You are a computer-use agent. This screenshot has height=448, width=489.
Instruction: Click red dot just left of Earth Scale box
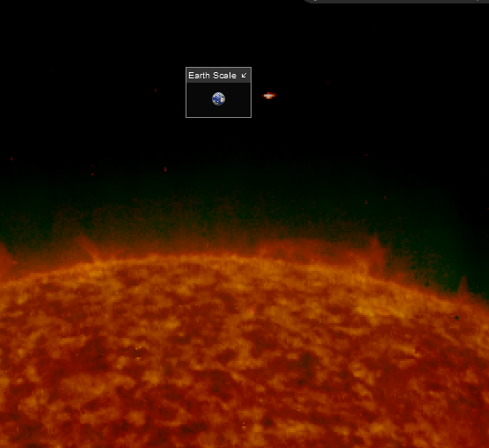(156, 91)
